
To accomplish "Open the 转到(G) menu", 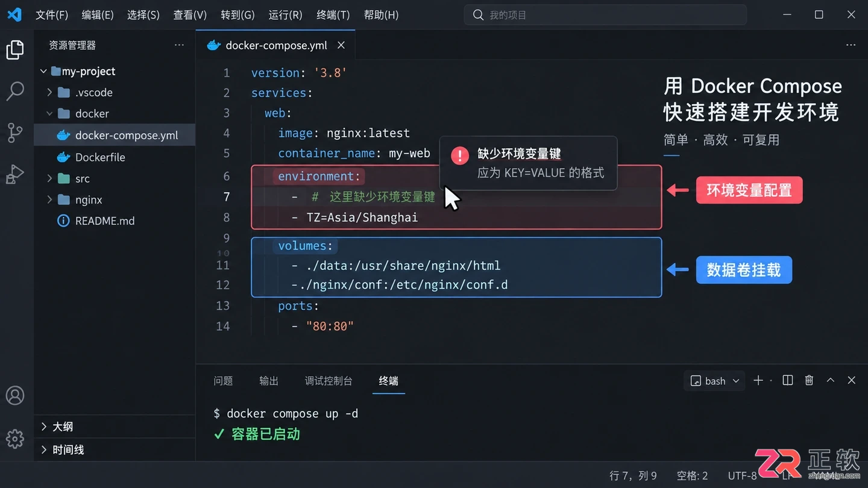I will click(x=237, y=15).
